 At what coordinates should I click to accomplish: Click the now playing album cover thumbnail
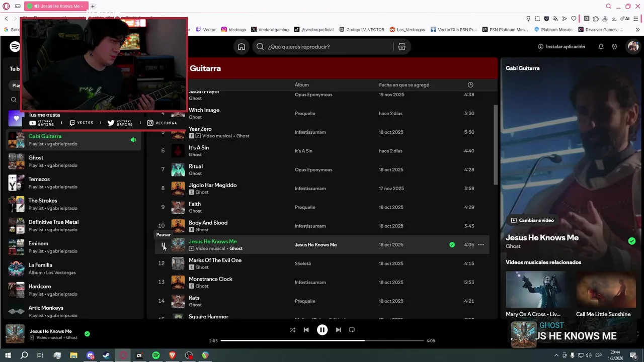pyautogui.click(x=15, y=334)
